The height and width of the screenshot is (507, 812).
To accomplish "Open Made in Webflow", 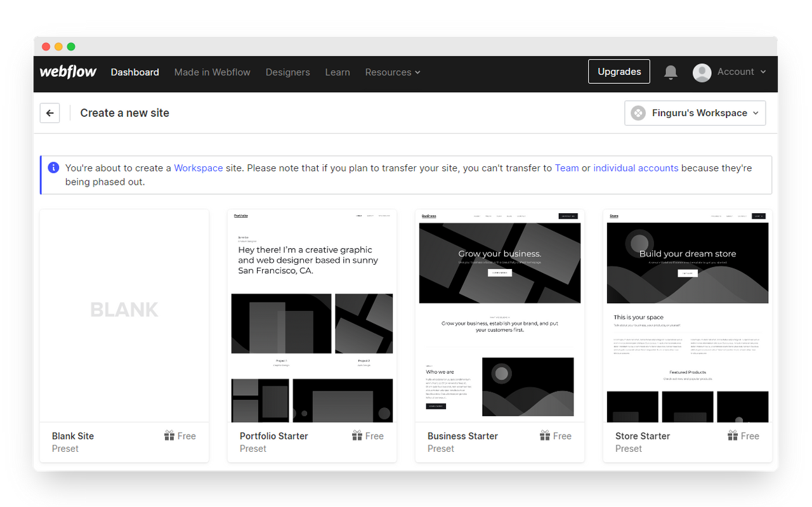I will click(x=213, y=72).
